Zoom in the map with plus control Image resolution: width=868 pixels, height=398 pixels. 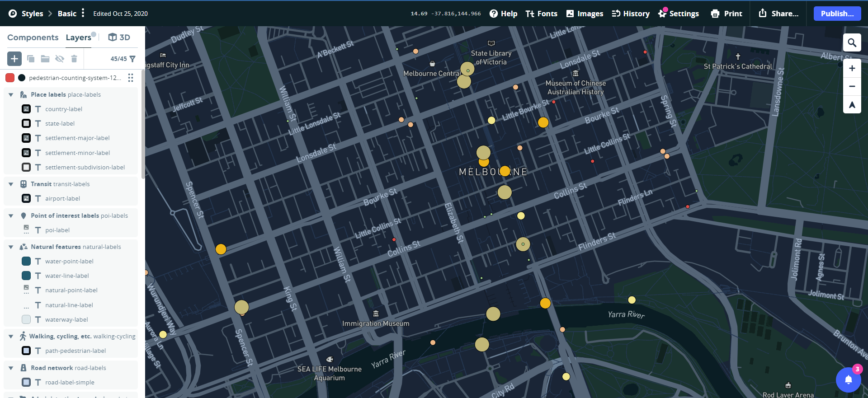click(852, 68)
